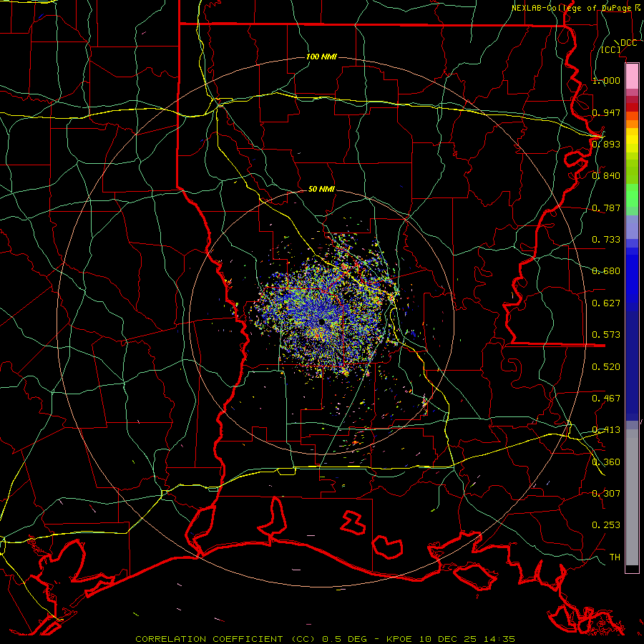Click the KPOE station identifier in the caption
This screenshot has width=644, height=644.
[399, 639]
